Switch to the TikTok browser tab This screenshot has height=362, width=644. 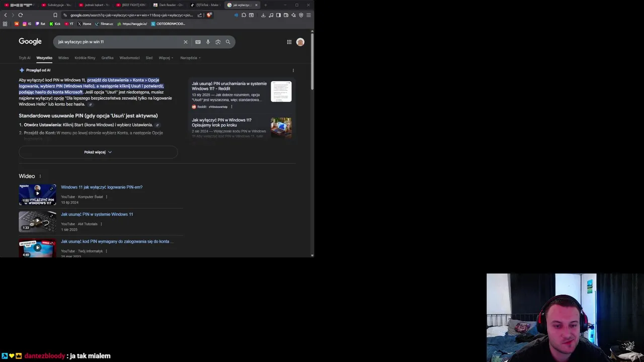point(205,5)
